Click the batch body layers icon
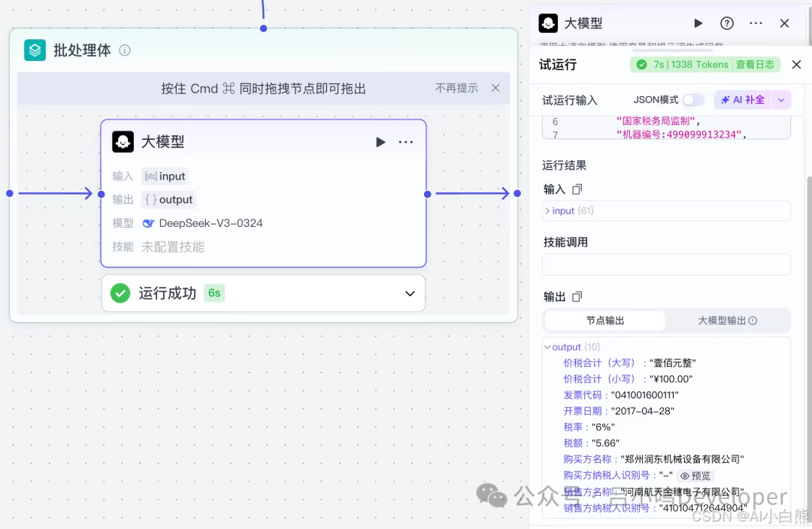Screen dimensions: 812x529 (x=35, y=50)
